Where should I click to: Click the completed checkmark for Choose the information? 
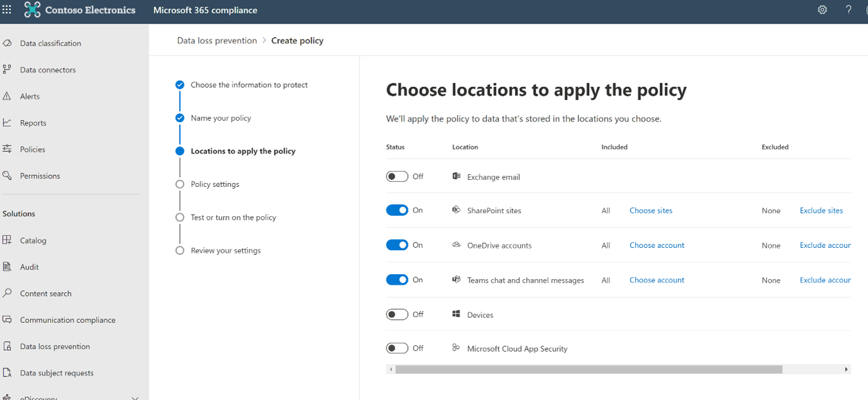click(x=180, y=84)
